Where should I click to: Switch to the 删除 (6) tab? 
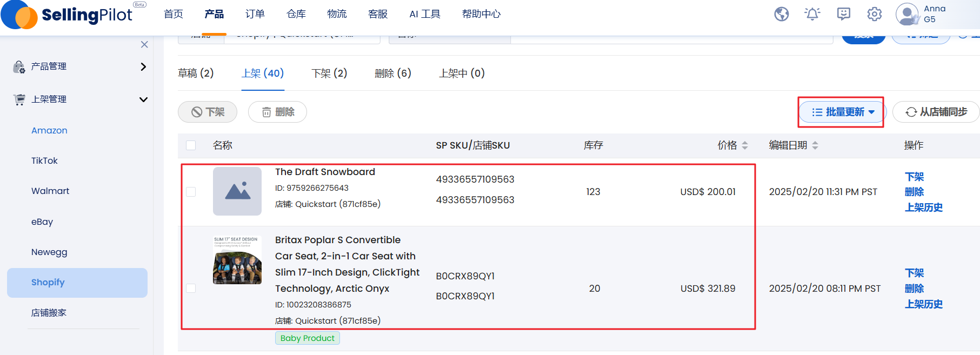pyautogui.click(x=393, y=73)
